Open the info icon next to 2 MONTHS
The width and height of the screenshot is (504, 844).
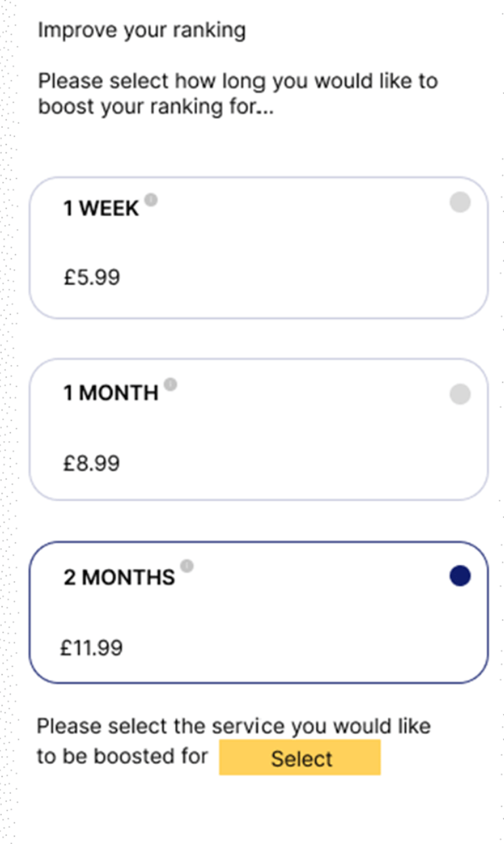click(x=187, y=566)
